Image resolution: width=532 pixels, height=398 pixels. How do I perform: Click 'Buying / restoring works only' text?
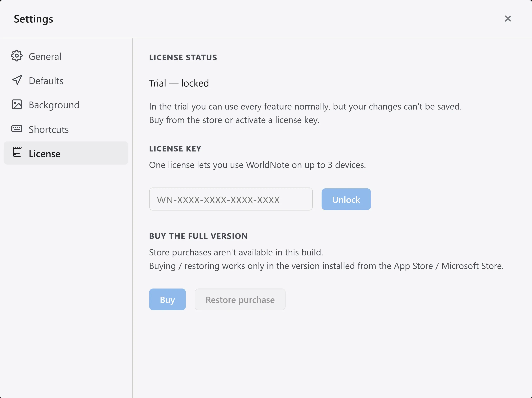pos(207,266)
